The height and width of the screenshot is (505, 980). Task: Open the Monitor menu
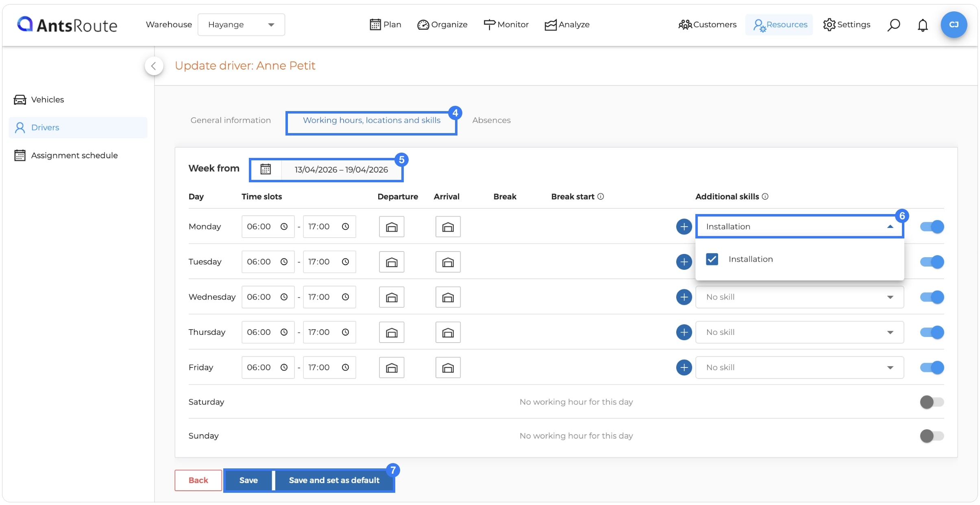[x=506, y=25]
